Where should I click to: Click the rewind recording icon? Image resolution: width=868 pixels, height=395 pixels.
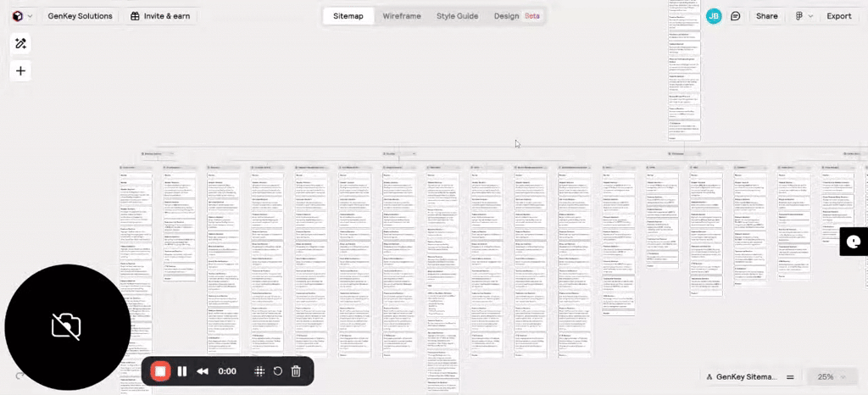(203, 371)
